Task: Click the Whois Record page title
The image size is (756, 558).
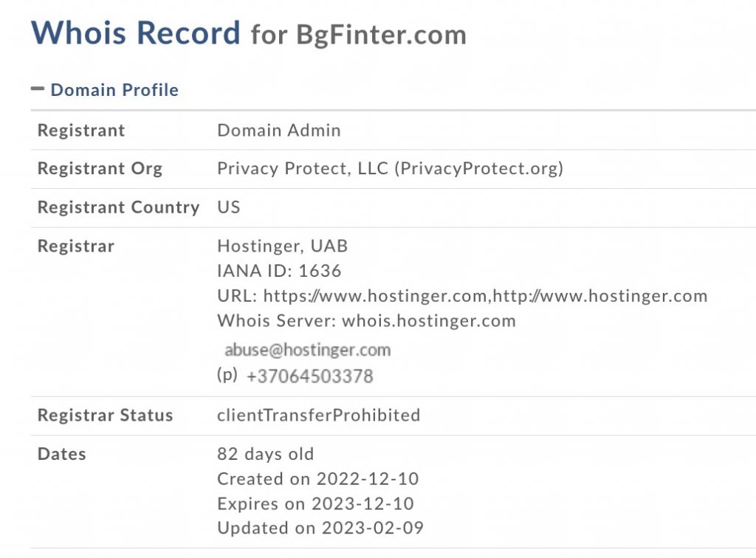Action: 136,33
